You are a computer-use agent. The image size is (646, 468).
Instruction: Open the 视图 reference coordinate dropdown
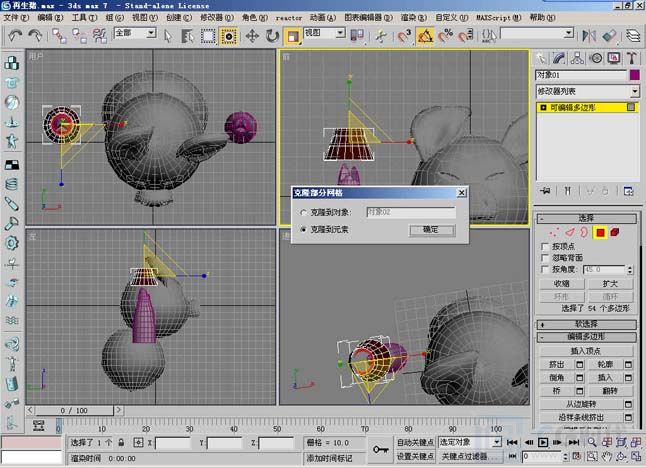(x=340, y=33)
